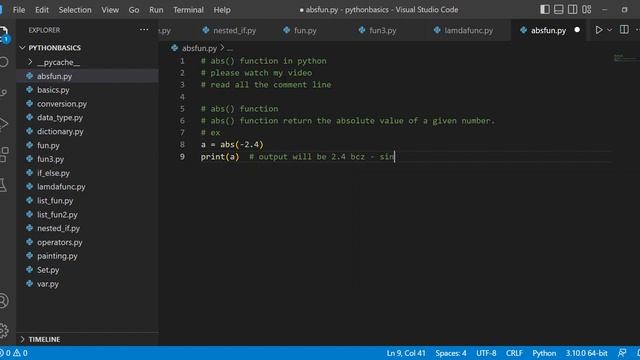Toggle secondary side bar layout icon

573,9
